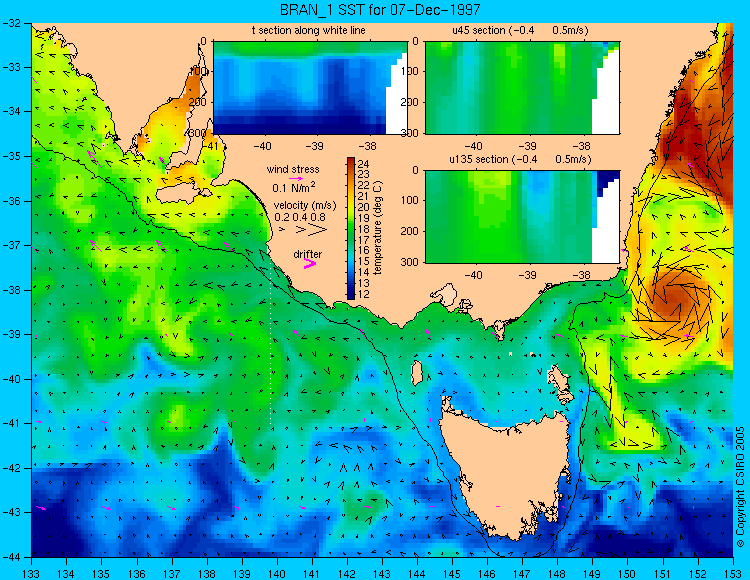Click the latitude axis label -32
This screenshot has height=580, width=750.
pos(11,23)
